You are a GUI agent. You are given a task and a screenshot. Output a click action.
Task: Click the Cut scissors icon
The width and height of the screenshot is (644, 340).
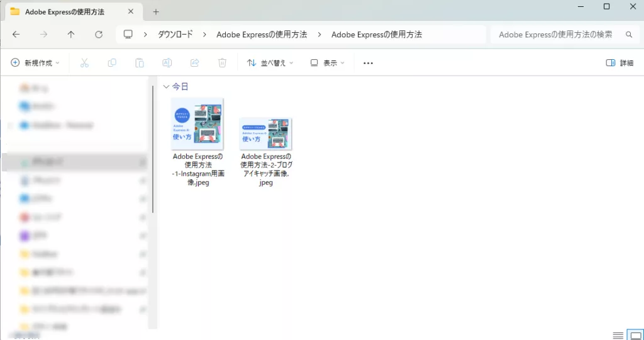85,63
